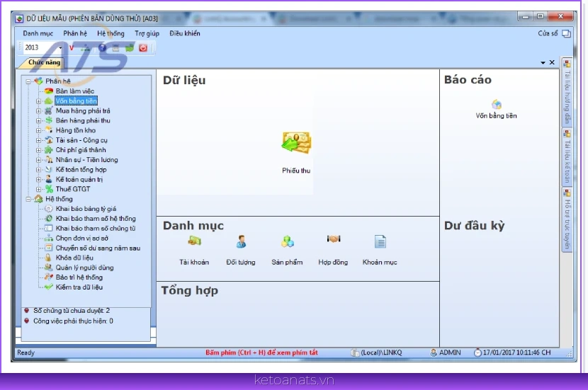This screenshot has height=390, width=588.
Task: Open the Danh mục menu
Action: pos(38,33)
